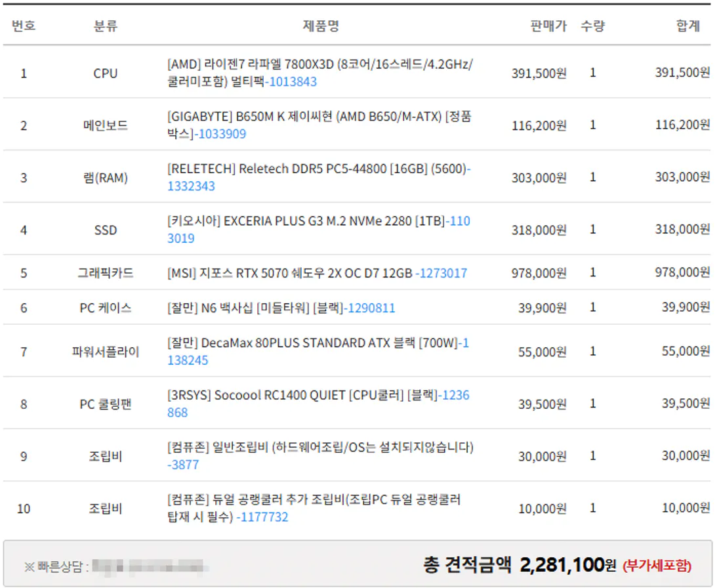Click the 그래픽카드 category cell
The width and height of the screenshot is (723, 588).
(x=105, y=273)
